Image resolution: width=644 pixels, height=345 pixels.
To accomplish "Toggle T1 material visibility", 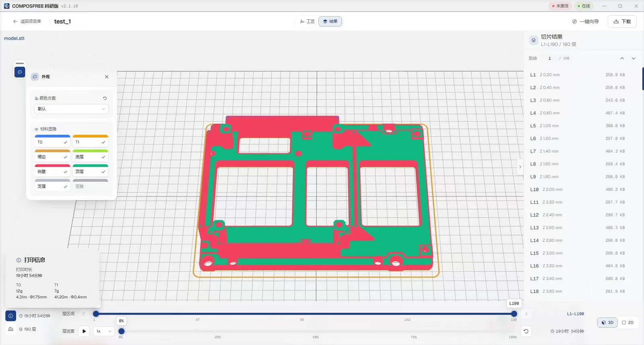I will 90,142.
